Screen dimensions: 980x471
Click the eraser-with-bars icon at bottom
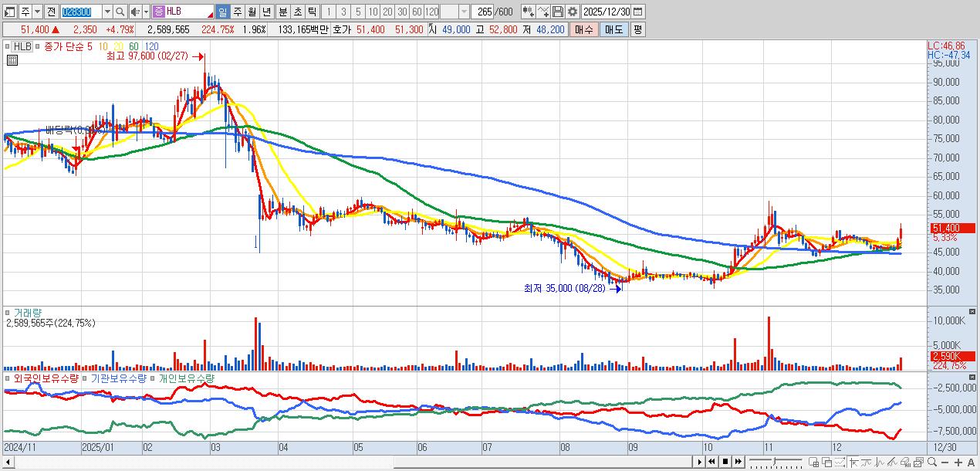[905, 462]
